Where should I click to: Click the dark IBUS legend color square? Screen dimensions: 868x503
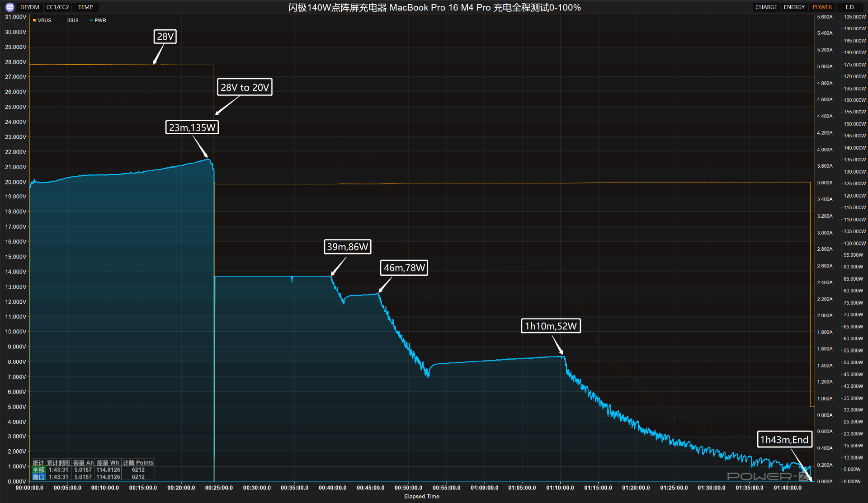tap(64, 20)
